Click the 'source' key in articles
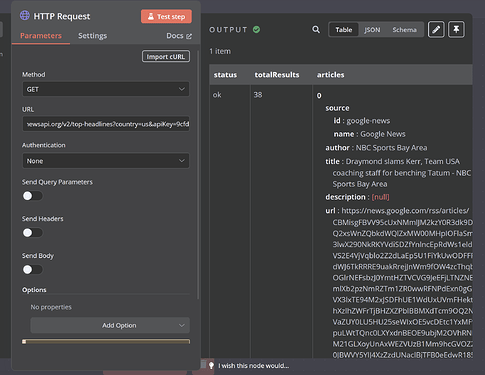Image resolution: width=485 pixels, height=375 pixels. (337, 108)
